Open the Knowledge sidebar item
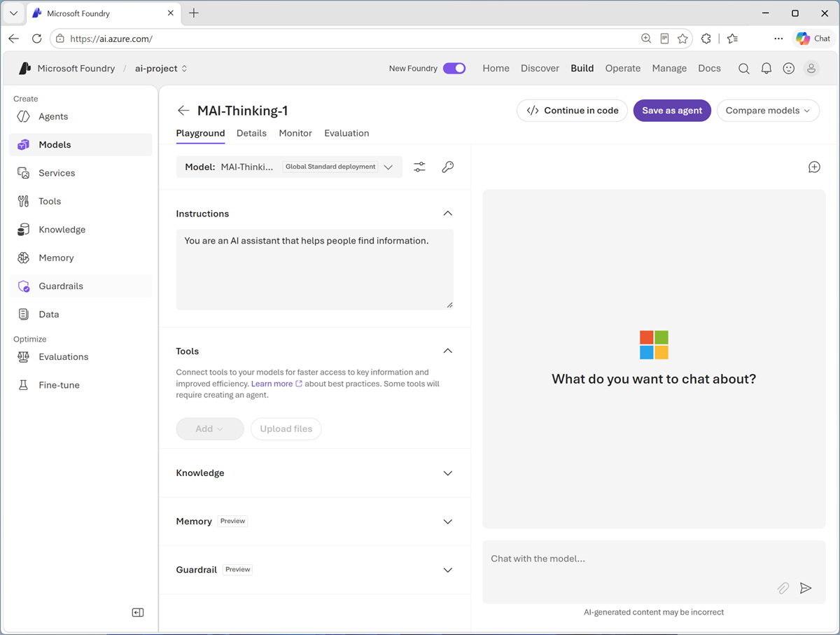Image resolution: width=840 pixels, height=635 pixels. (x=80, y=230)
